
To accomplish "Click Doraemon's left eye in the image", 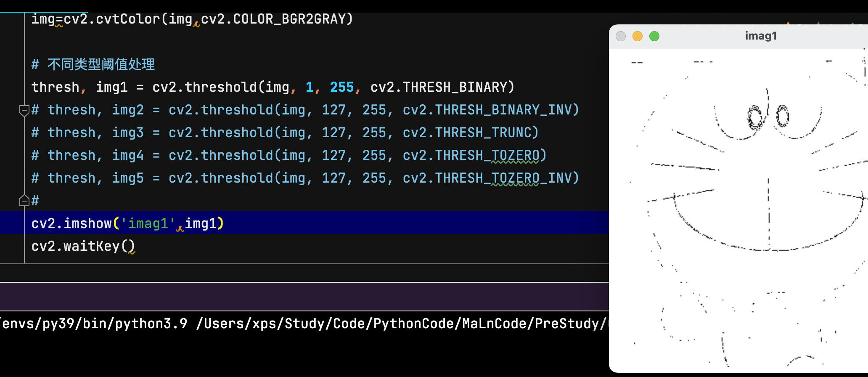I will pyautogui.click(x=754, y=117).
